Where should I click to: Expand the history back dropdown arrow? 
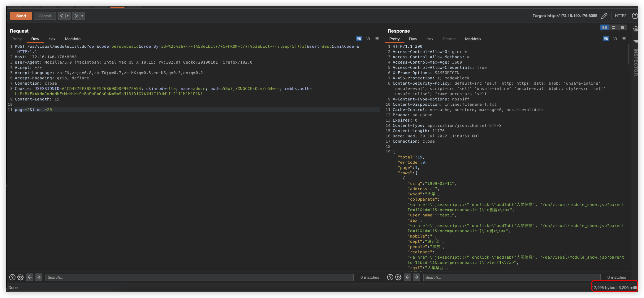[x=67, y=16]
